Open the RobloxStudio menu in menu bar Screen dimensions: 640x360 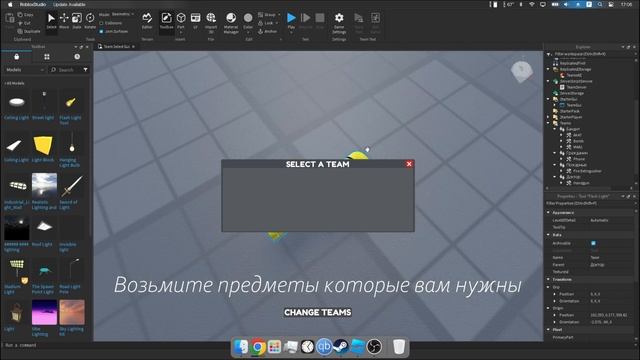pyautogui.click(x=33, y=4)
